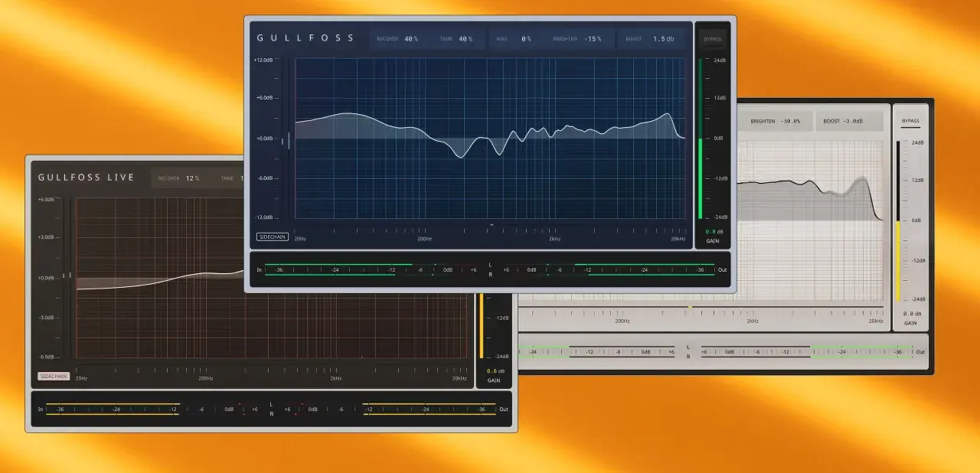Image resolution: width=980 pixels, height=473 pixels.
Task: Click the yellow gain meter in the light window
Action: tap(898, 220)
